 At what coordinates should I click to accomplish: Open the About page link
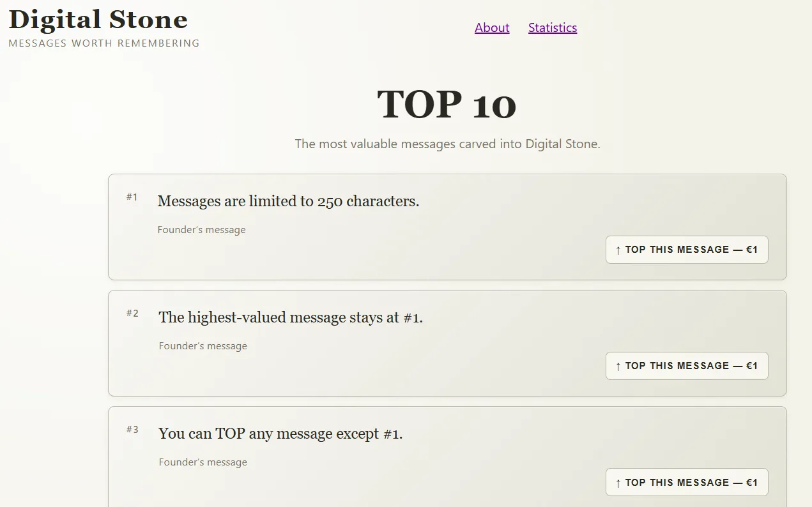tap(492, 27)
